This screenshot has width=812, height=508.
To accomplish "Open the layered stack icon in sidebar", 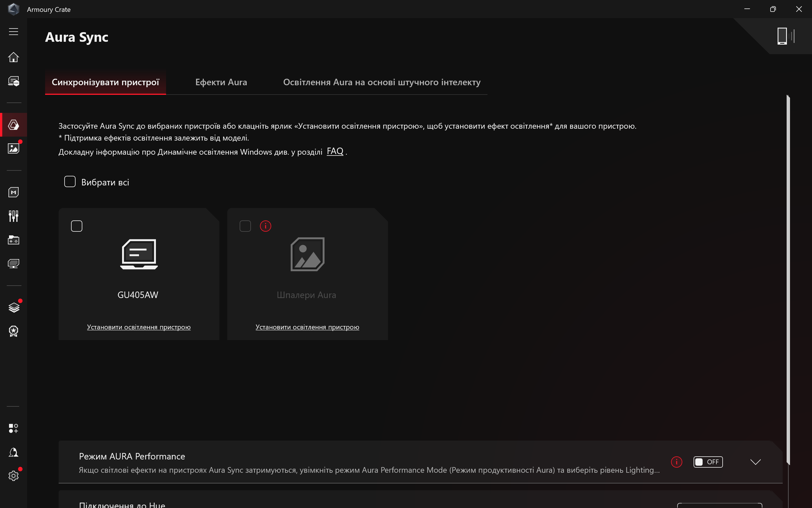I will [x=14, y=307].
